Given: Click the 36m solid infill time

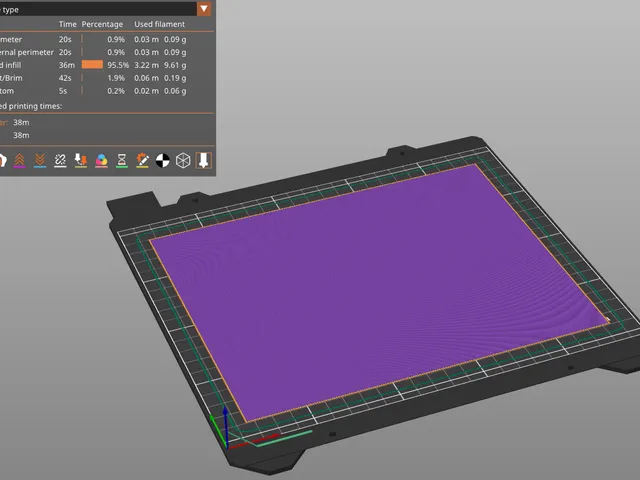Looking at the screenshot, I should (67, 65).
